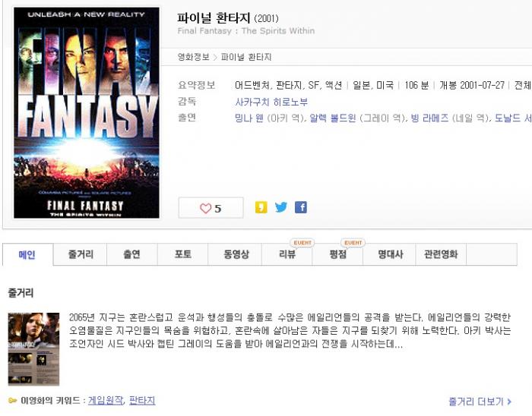Open actor 알렉 볼드윈 link
Image resolution: width=532 pixels, height=416 pixels.
point(333,118)
